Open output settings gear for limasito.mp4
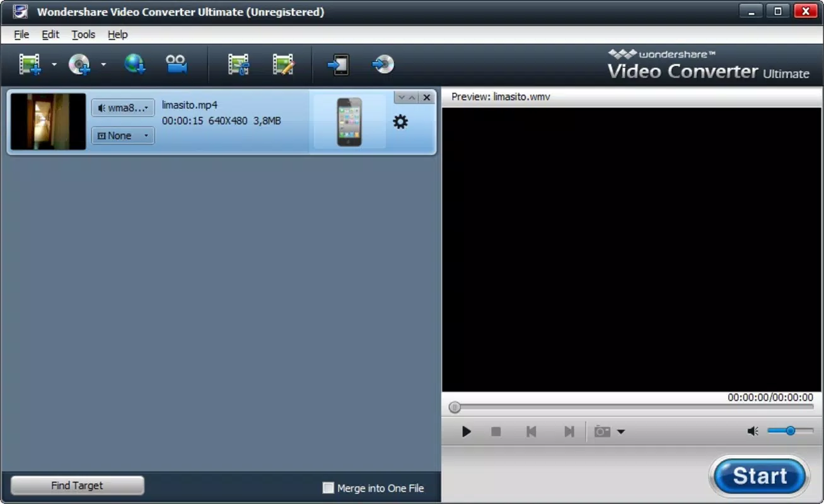This screenshot has height=504, width=824. click(400, 122)
